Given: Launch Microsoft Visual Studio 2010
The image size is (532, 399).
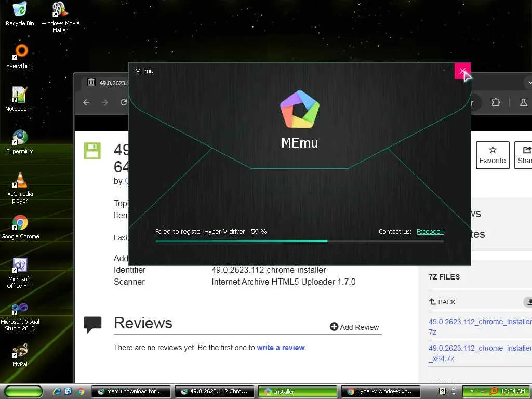Looking at the screenshot, I should pos(20,316).
